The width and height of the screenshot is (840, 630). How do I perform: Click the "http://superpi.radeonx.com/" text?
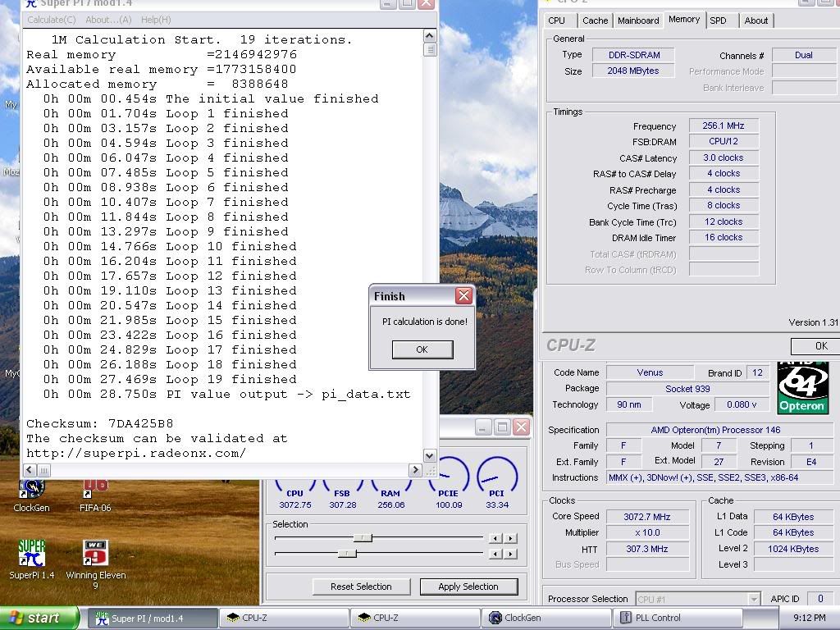(136, 453)
